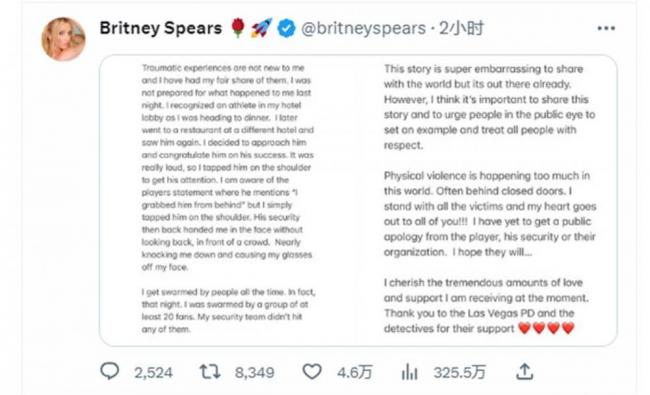This screenshot has height=395, width=650.
Task: Click the 325.5万 views count
Action: pyautogui.click(x=459, y=373)
